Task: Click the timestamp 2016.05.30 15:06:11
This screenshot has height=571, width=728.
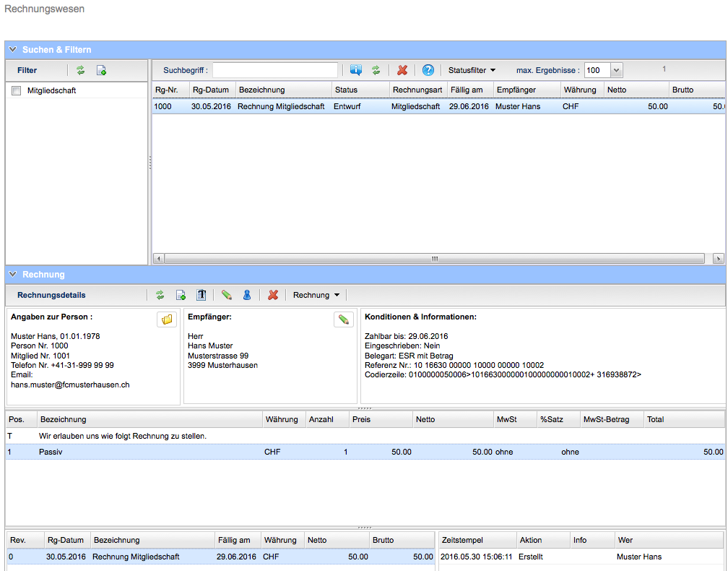Action: tap(477, 557)
